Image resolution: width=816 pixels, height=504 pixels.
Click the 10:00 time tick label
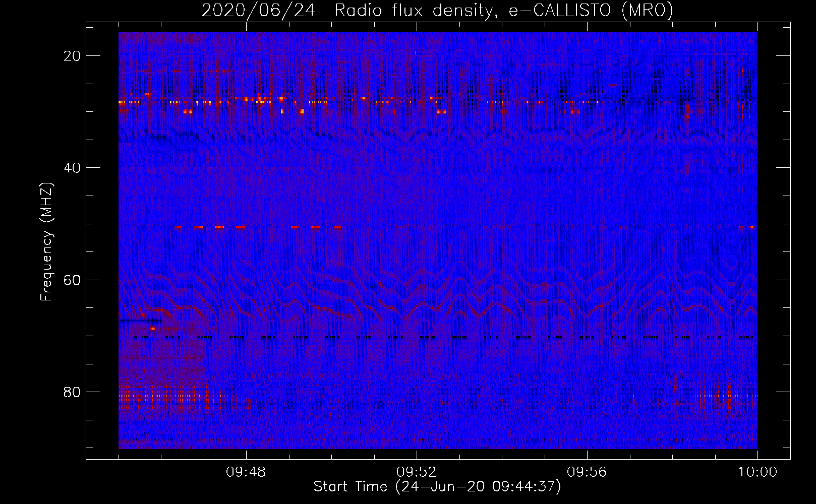[x=757, y=472]
